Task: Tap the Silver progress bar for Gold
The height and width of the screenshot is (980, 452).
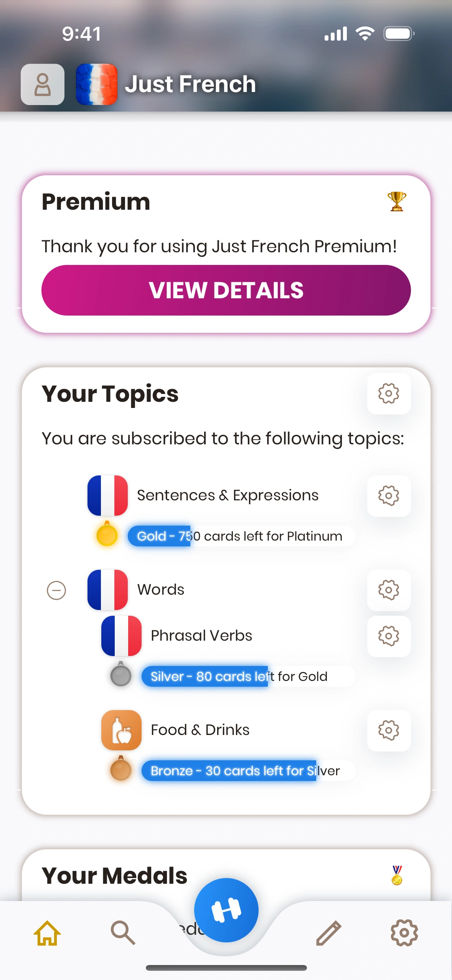Action: pos(247,676)
